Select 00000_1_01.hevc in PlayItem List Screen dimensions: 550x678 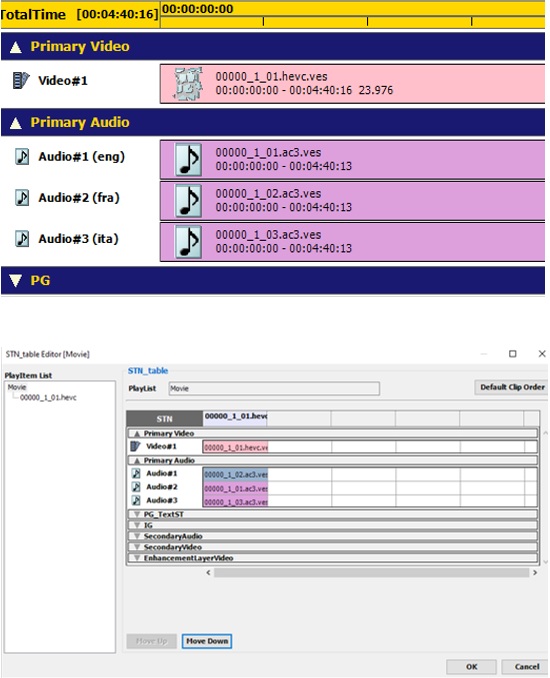[x=48, y=397]
